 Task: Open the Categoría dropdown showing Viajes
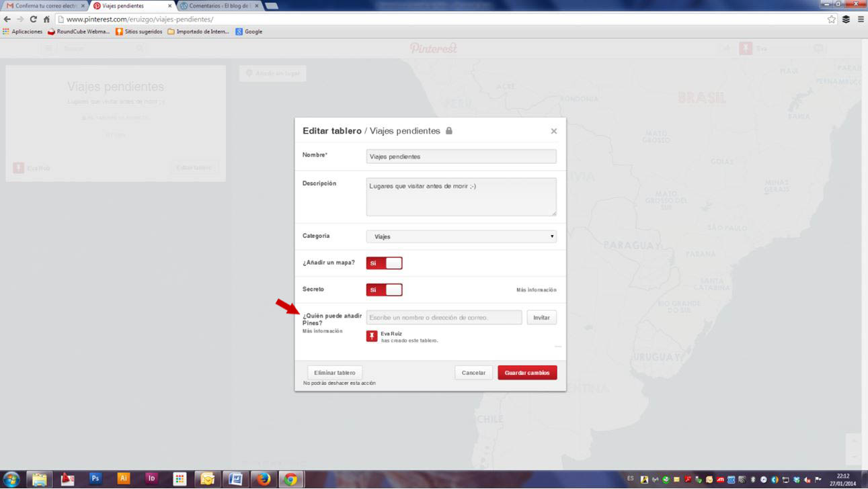tap(461, 236)
